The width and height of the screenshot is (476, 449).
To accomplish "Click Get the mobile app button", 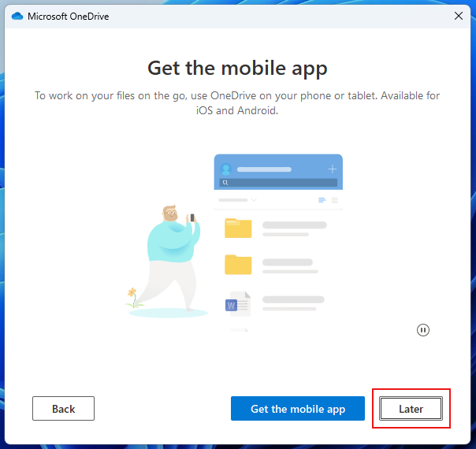I will click(x=298, y=408).
